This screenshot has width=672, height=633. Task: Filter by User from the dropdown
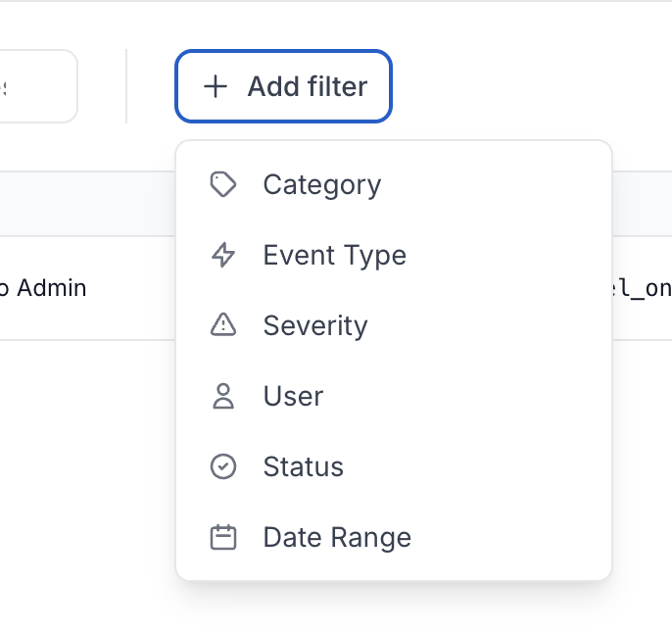coord(293,396)
